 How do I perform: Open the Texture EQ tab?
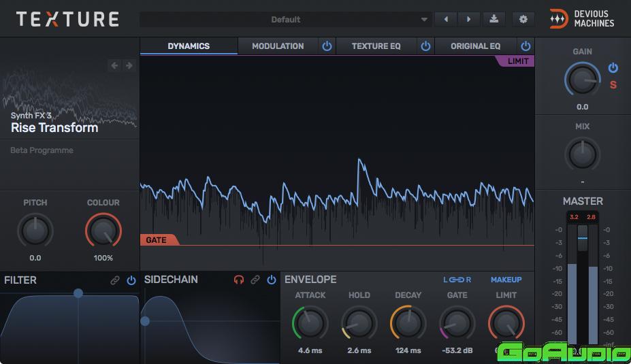pyautogui.click(x=376, y=46)
